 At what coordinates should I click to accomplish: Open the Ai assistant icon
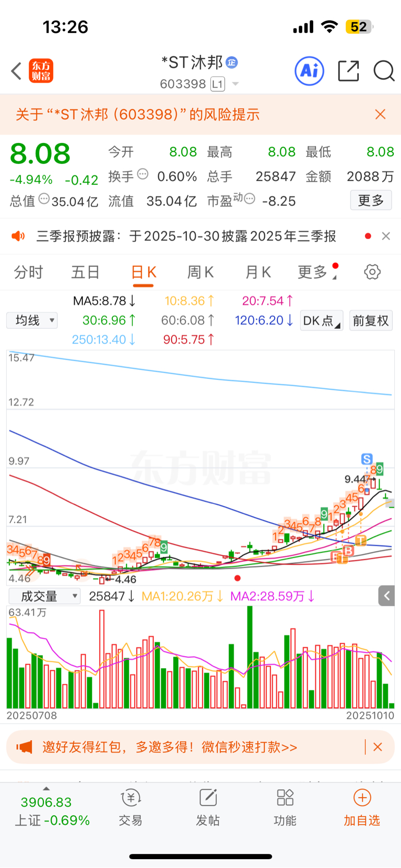pyautogui.click(x=310, y=70)
